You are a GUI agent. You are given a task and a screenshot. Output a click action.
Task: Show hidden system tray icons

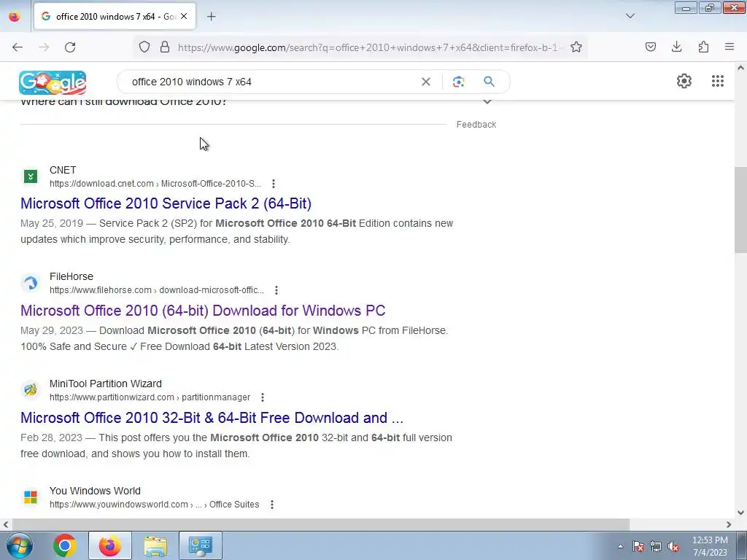click(620, 546)
